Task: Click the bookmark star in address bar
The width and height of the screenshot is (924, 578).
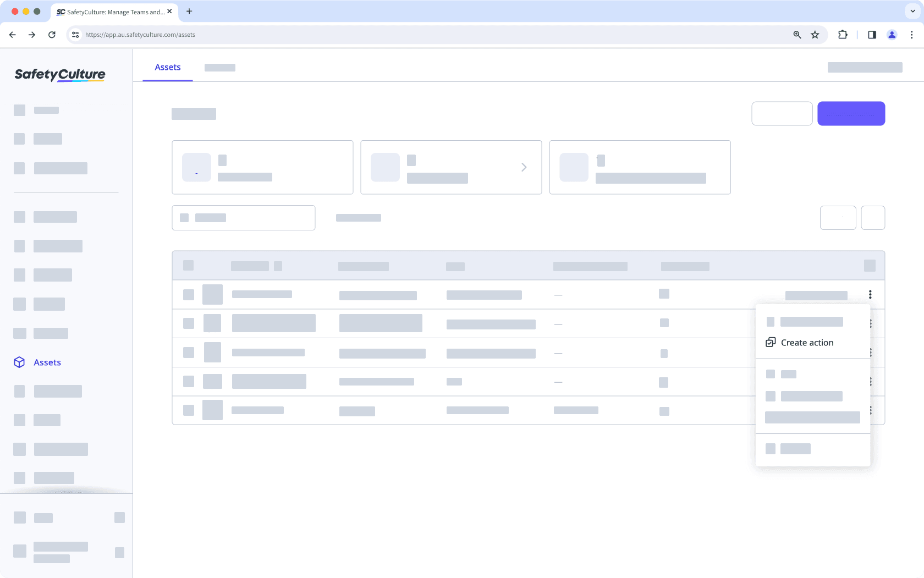Action: coord(815,34)
